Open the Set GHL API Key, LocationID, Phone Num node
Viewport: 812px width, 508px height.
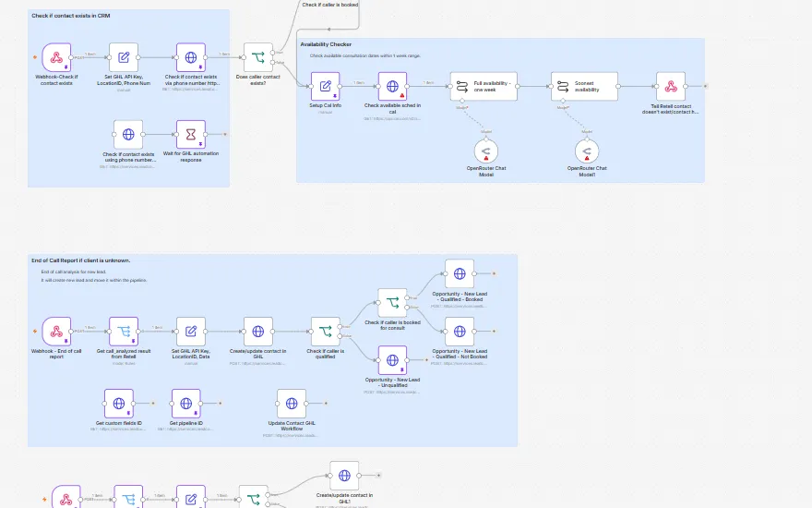pyautogui.click(x=124, y=57)
